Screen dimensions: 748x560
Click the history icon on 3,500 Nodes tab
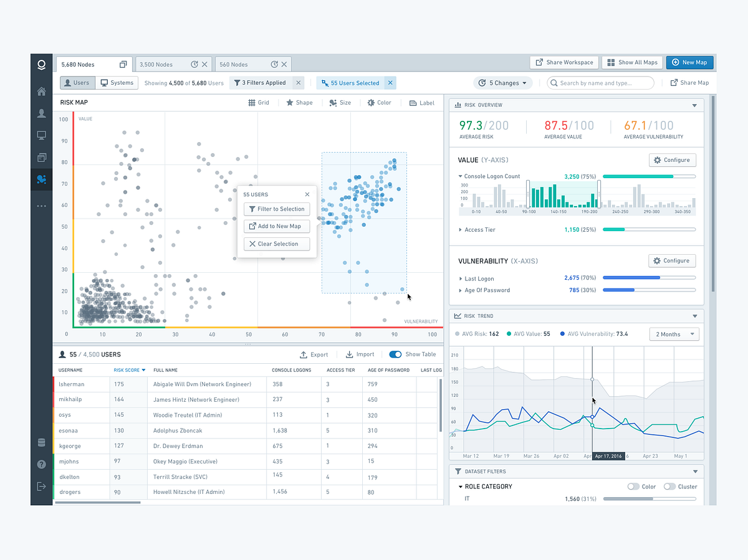(194, 64)
